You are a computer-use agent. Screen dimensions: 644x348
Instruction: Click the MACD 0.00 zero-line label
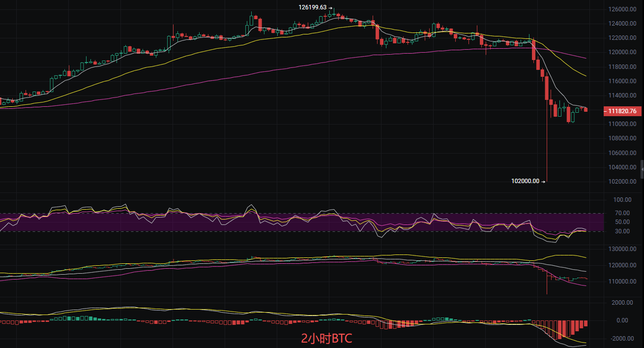[623, 320]
